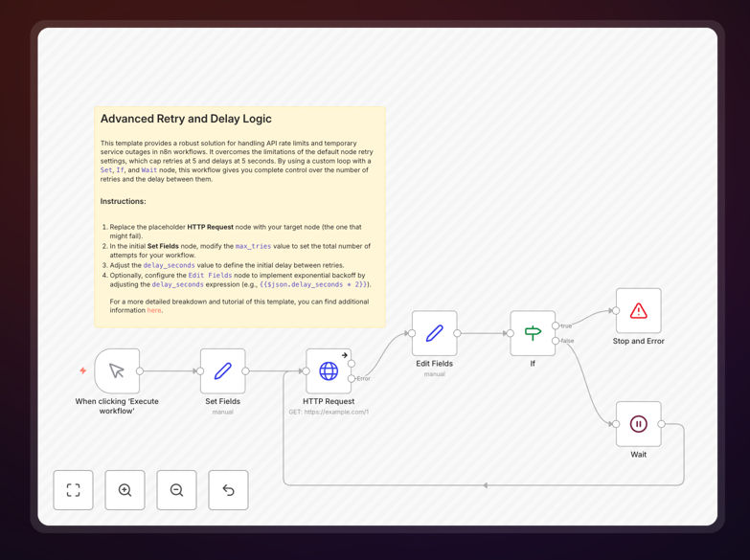Screen dimensions: 750x560
Task: Select the If signpost node
Action: click(533, 333)
